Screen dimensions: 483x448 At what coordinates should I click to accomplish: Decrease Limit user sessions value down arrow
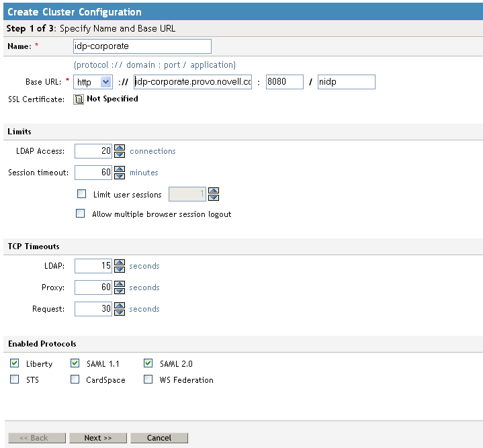click(214, 197)
